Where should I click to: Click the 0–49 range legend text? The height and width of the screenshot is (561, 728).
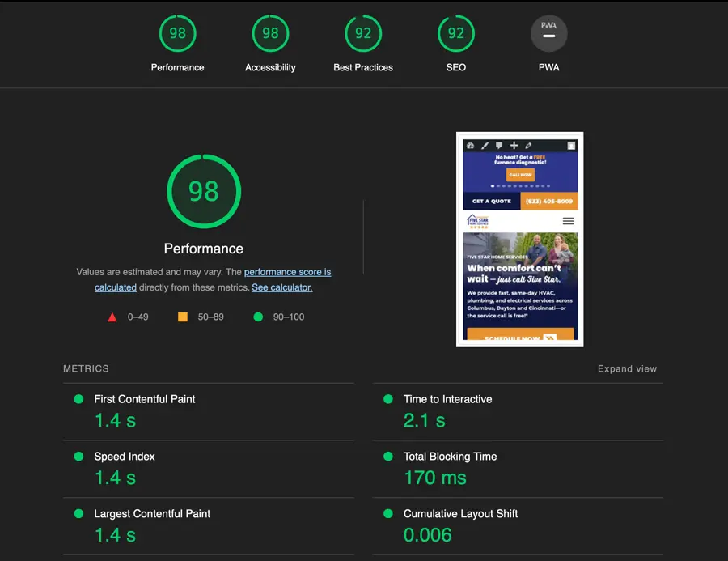point(138,317)
